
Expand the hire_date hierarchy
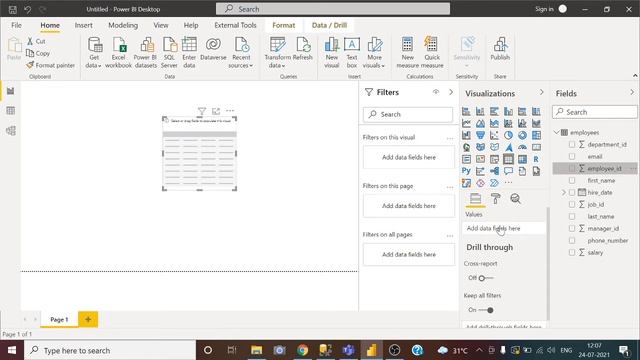click(x=564, y=192)
